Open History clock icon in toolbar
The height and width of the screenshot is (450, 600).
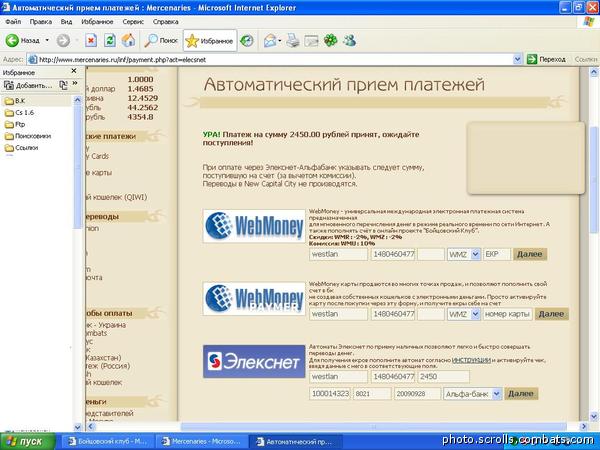(247, 41)
